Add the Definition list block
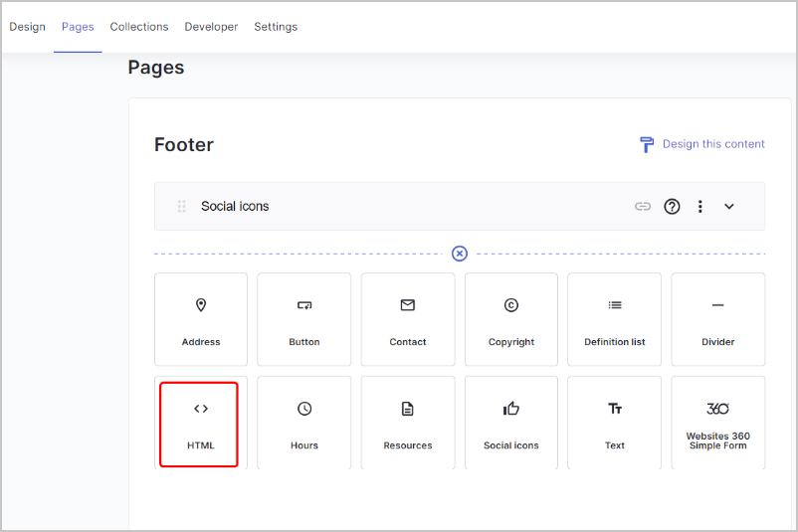 [615, 319]
